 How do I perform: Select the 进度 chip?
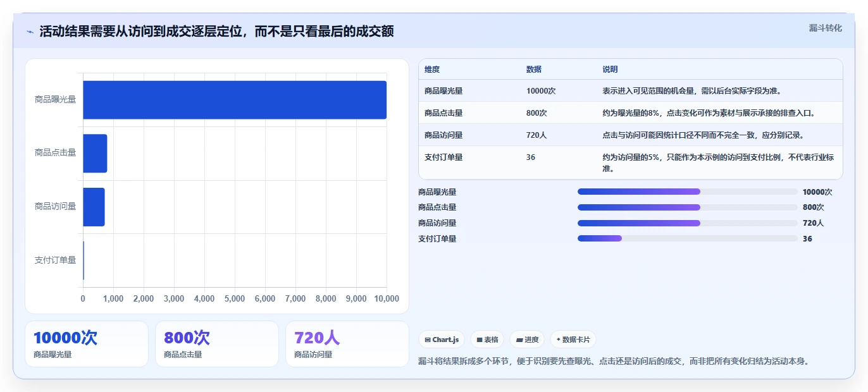[x=527, y=340]
